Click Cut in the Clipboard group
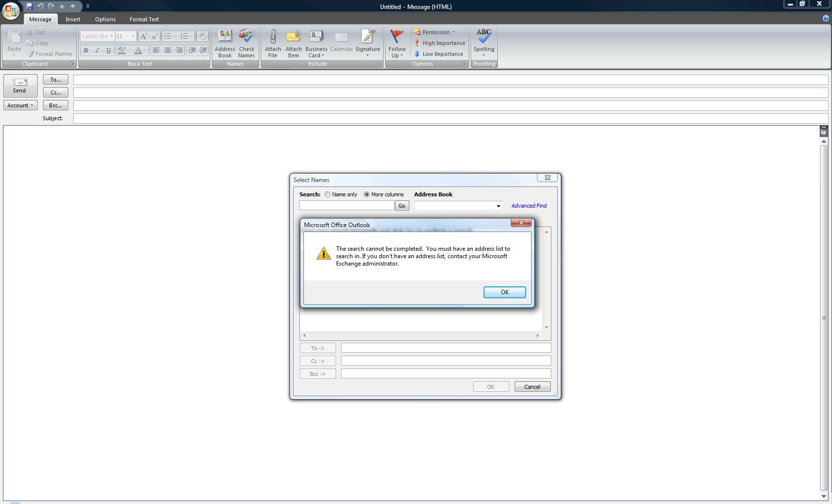Viewport: 832px width, 504px height. (x=36, y=32)
